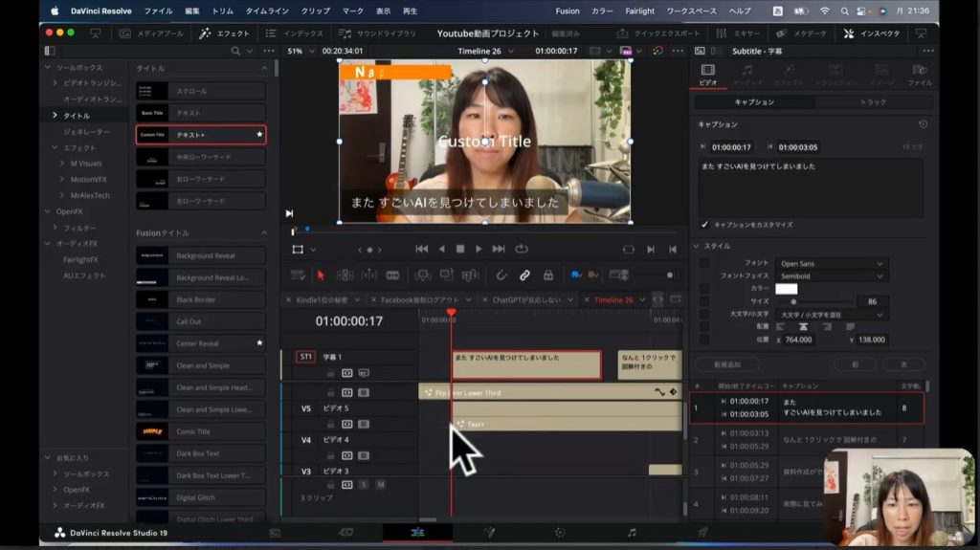This screenshot has width=980, height=550.
Task: Open the Semibold font face dropdown
Action: 831,276
